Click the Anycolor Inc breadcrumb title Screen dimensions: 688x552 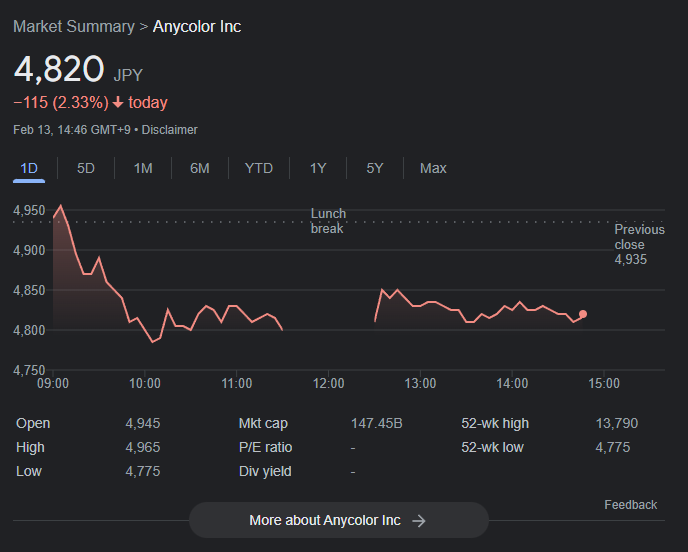pos(197,27)
